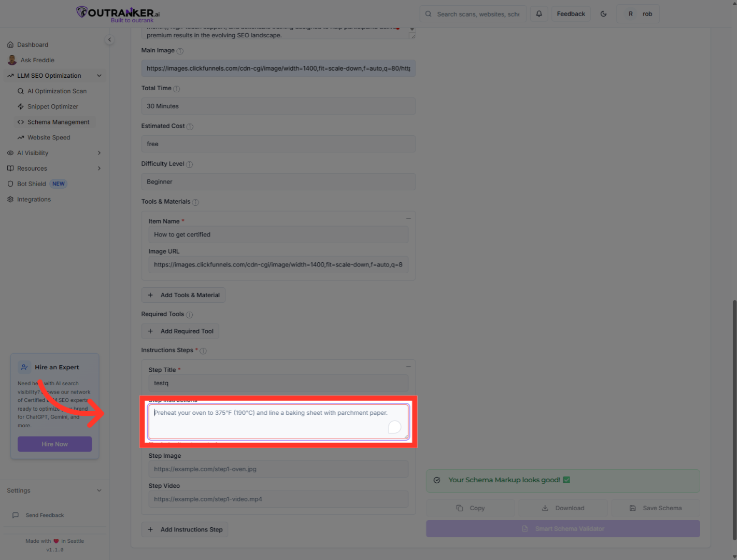The height and width of the screenshot is (560, 737).
Task: Click the Ask Freddie avatar
Action: click(x=12, y=60)
